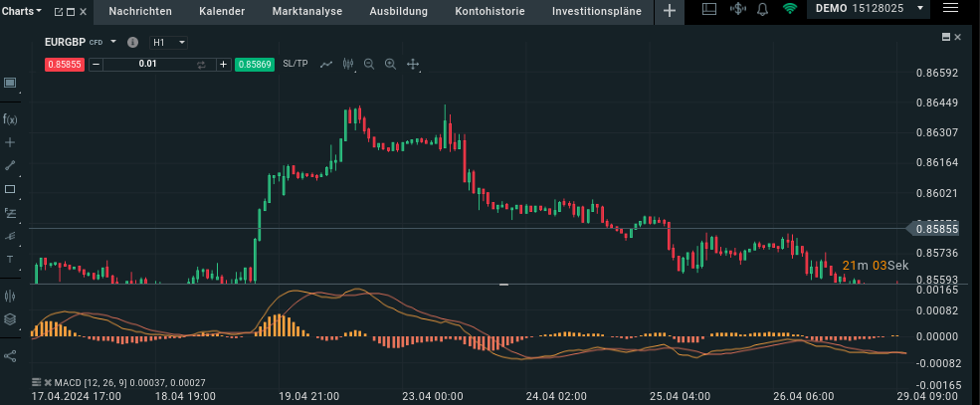Screen dimensions: 980x405
Task: Maximize the Charts panel square icon
Action: [71, 11]
